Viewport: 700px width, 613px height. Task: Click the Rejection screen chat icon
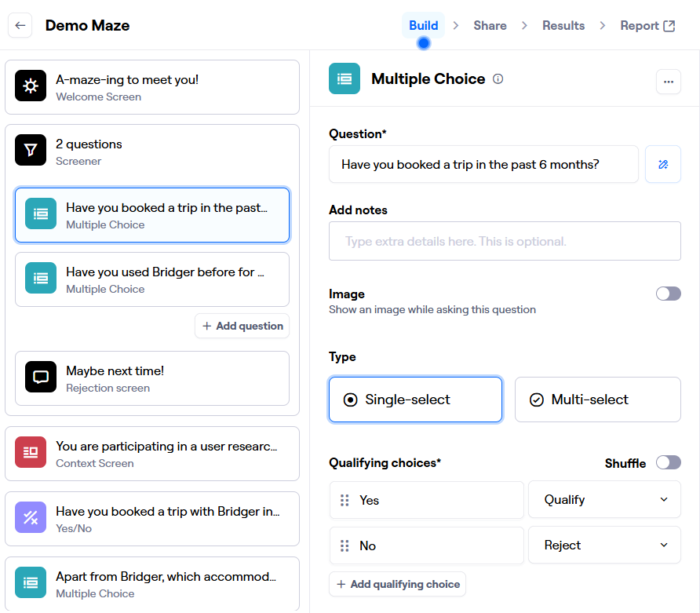coord(41,378)
